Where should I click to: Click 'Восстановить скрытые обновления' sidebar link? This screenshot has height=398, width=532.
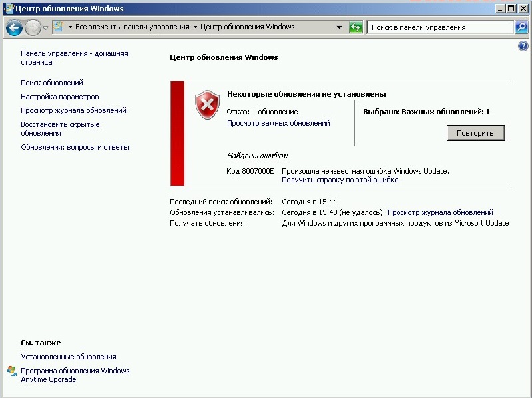(x=60, y=128)
